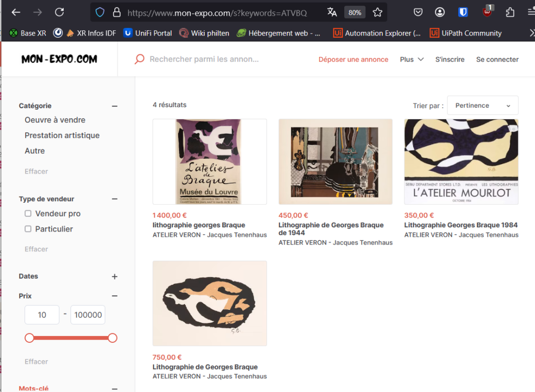Image resolution: width=535 pixels, height=392 pixels.
Task: Click S'inscrire to sign up
Action: pyautogui.click(x=450, y=60)
